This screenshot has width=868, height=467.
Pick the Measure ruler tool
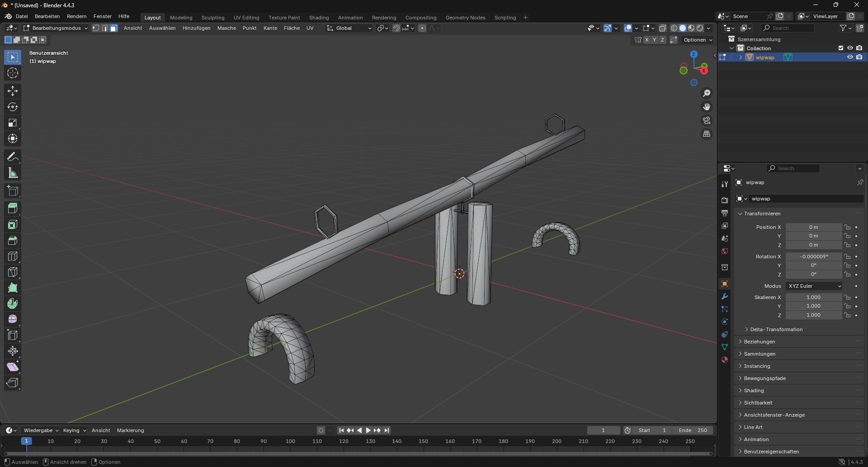coord(13,173)
